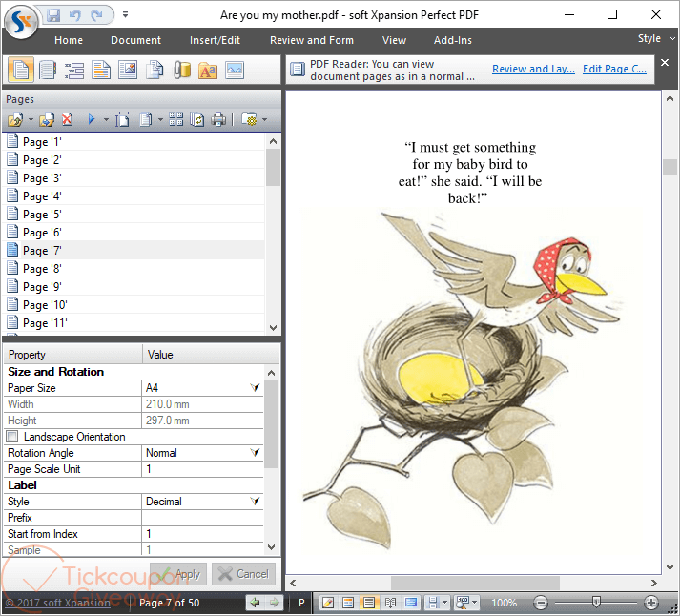Open the insert pages dropdown arrow
This screenshot has height=616, width=680.
31,119
